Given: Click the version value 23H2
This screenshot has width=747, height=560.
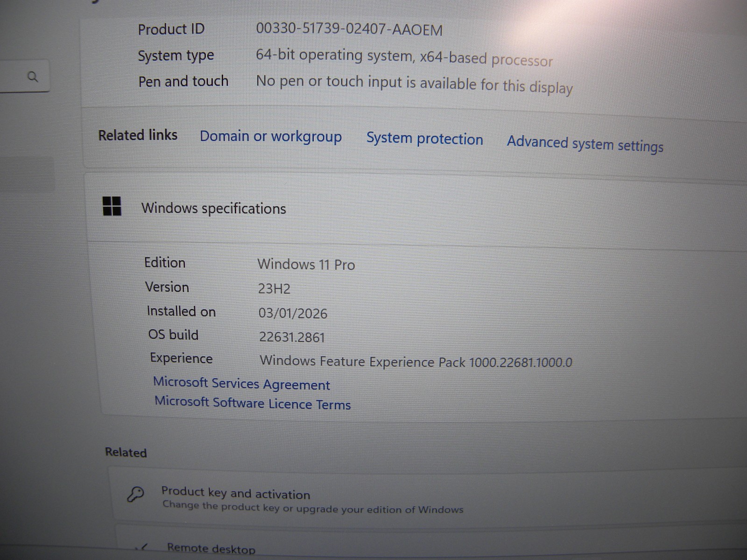Looking at the screenshot, I should (x=275, y=289).
